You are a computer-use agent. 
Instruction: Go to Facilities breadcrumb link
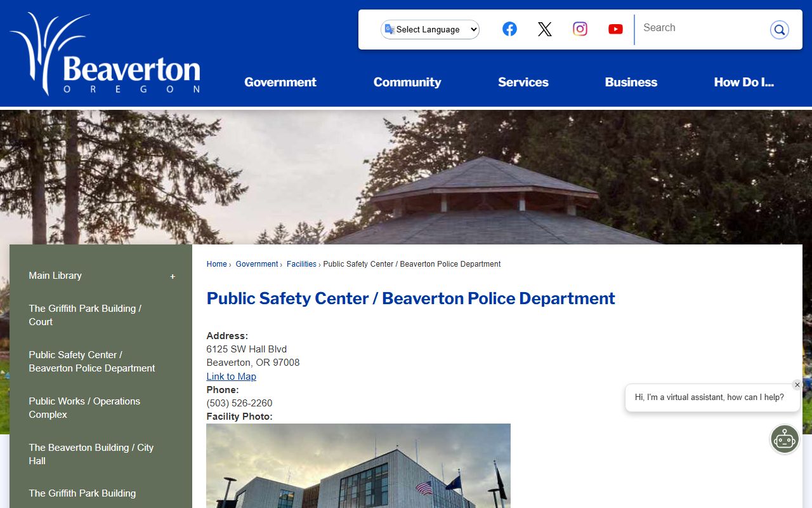click(x=301, y=264)
